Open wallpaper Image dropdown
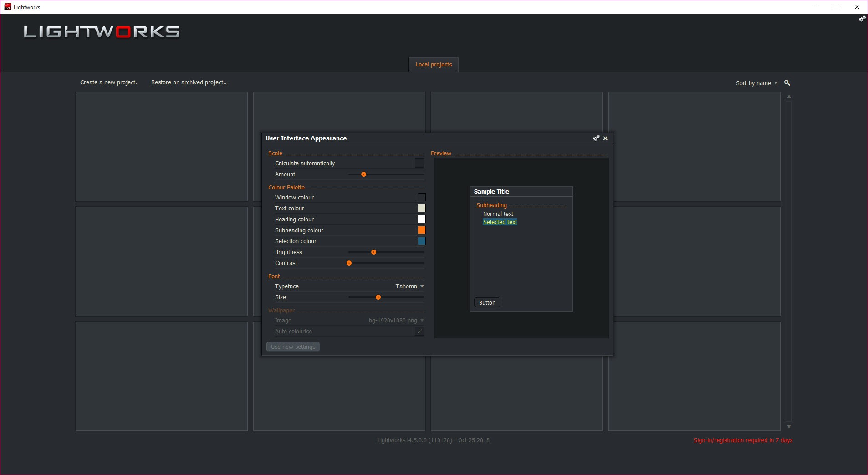868x475 pixels. (396, 321)
